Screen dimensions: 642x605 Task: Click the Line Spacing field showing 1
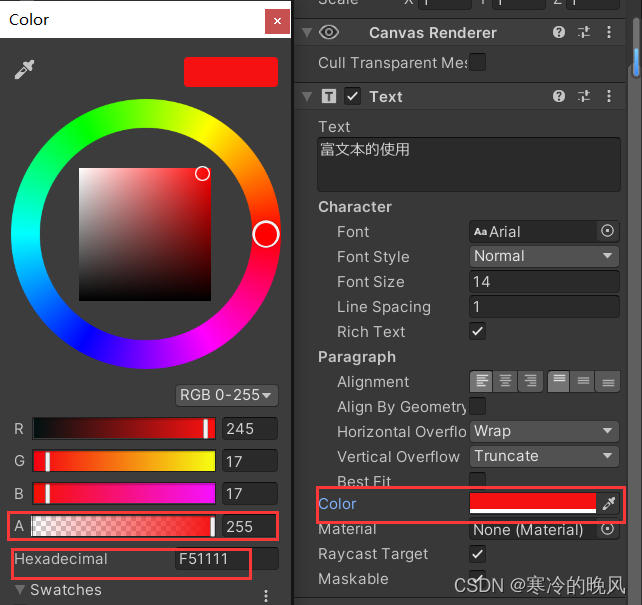coord(544,307)
